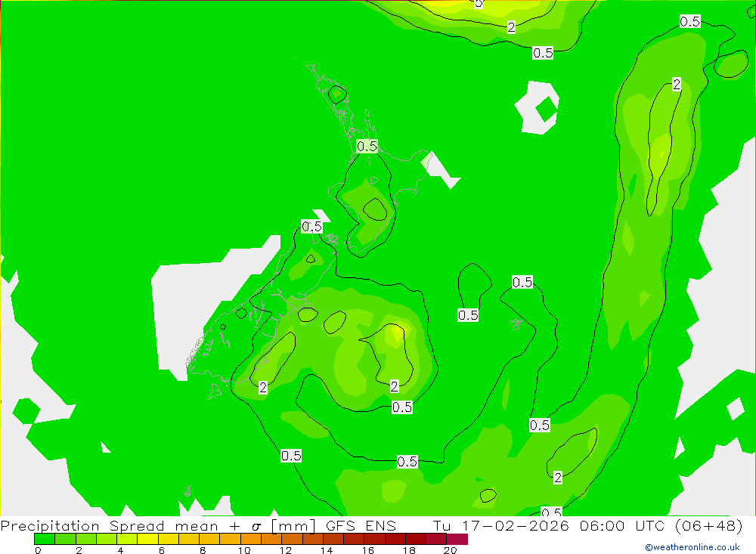Screen dimensions: 756x554
Task: Pick the dark orange swatch starting at 12
Action: click(292, 539)
